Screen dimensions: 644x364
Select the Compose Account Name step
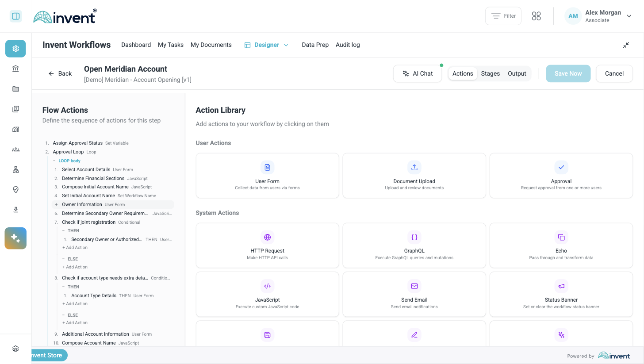point(89,343)
